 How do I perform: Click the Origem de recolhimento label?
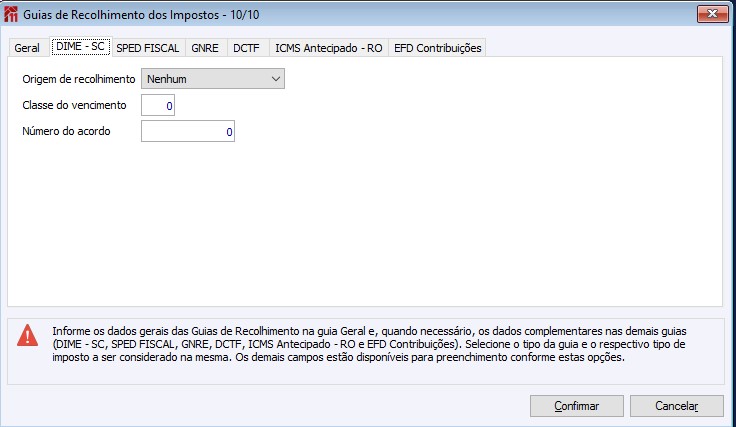pos(78,78)
